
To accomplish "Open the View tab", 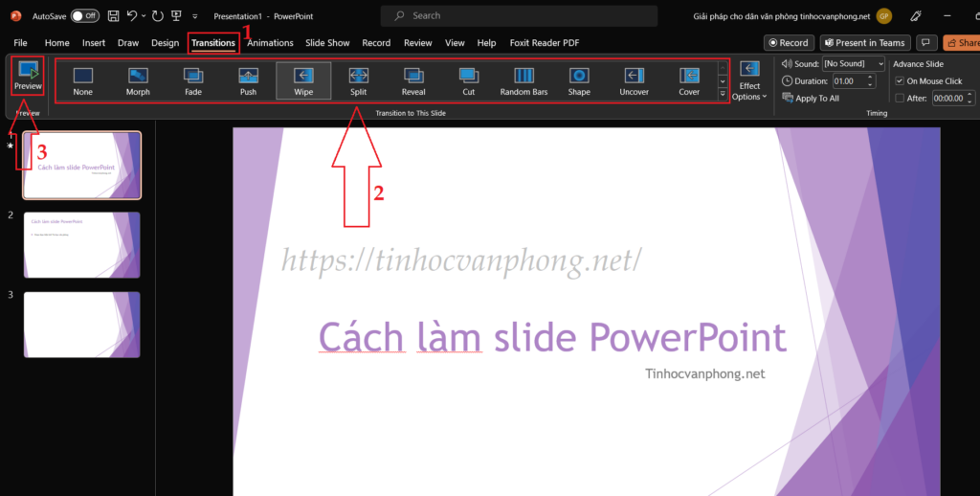I will [x=455, y=42].
